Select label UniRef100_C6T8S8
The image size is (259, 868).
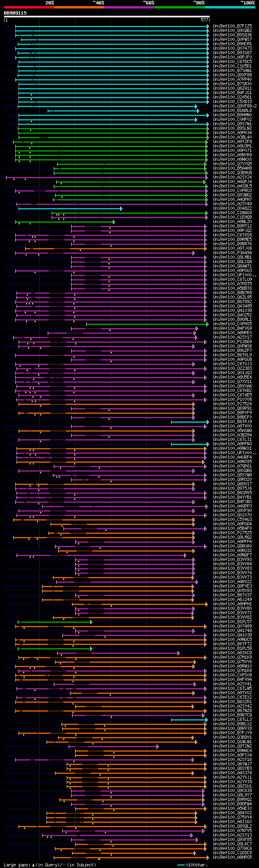[232, 235]
